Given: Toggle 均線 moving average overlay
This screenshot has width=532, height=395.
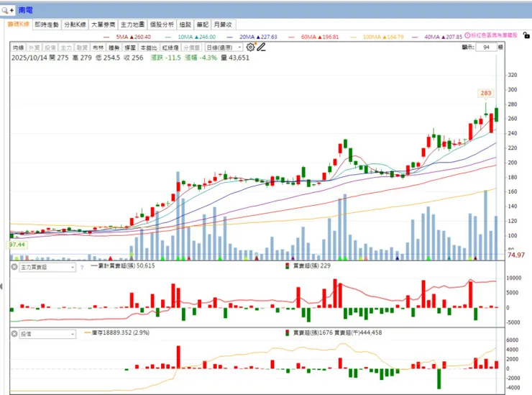Looking at the screenshot, I should [x=18, y=47].
